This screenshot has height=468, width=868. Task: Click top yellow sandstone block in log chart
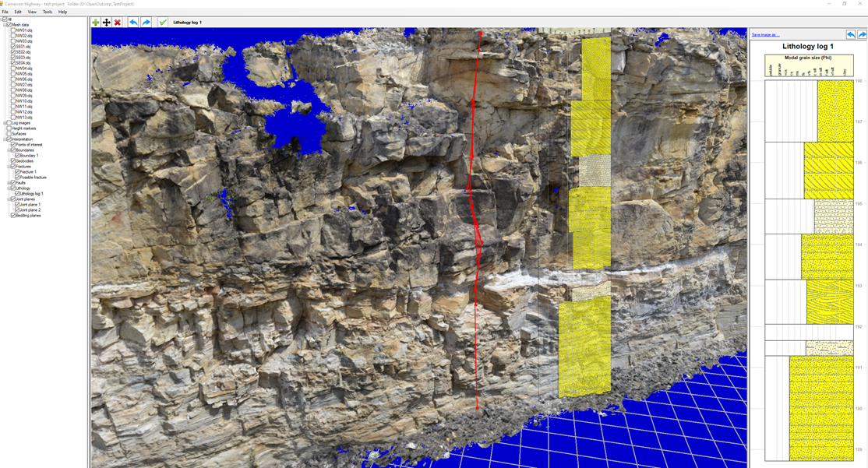tap(834, 111)
